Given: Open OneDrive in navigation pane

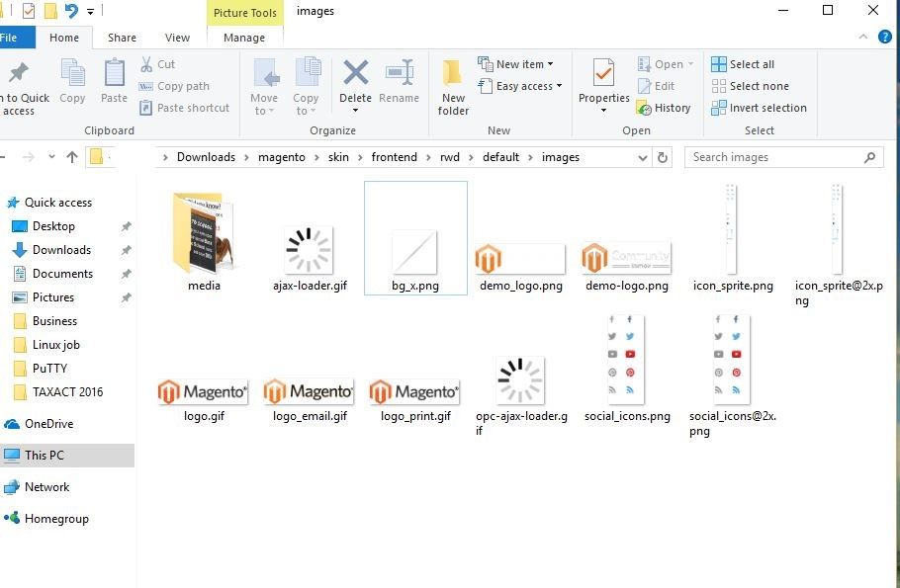Looking at the screenshot, I should (48, 424).
